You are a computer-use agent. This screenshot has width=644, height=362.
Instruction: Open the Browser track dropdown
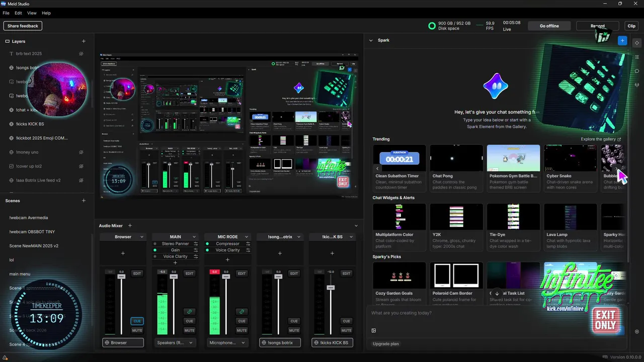coord(142,237)
